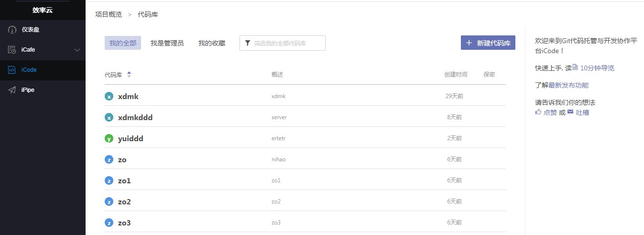Image resolution: width=644 pixels, height=235 pixels.
Task: Open the 最新发布功能 link
Action: (568, 85)
